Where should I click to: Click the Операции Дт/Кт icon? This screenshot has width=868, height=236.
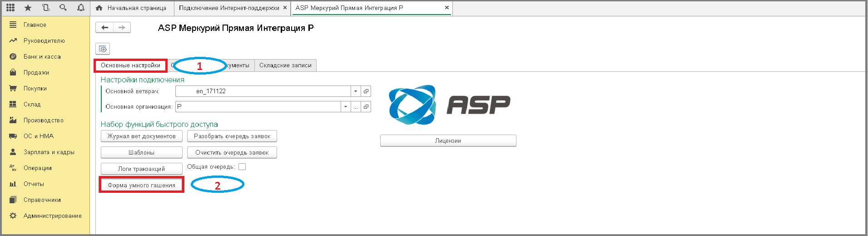(x=13, y=168)
